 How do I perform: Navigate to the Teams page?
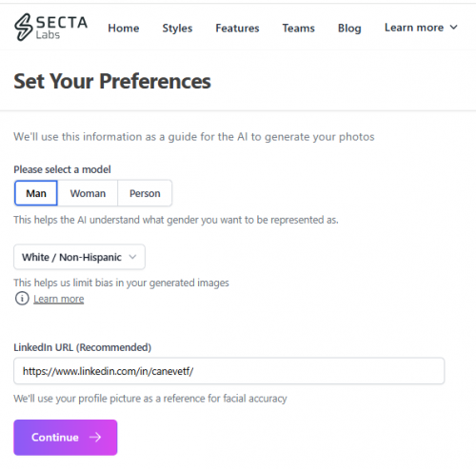pos(299,29)
